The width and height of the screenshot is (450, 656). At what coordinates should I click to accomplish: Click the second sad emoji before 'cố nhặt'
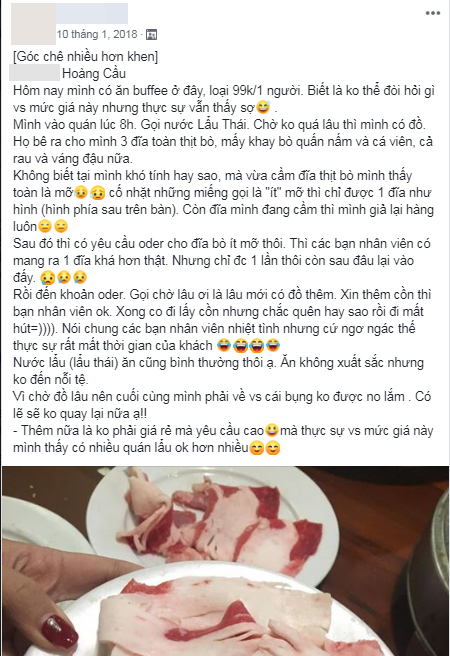point(97,193)
